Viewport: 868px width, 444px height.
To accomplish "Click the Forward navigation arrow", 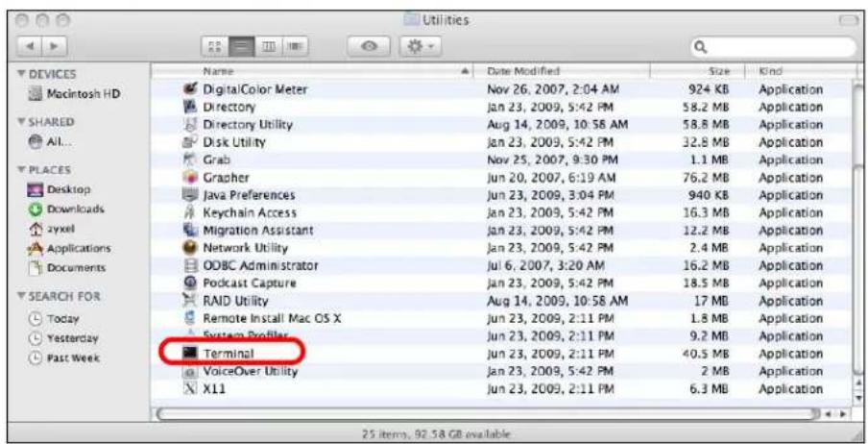I will pyautogui.click(x=56, y=46).
